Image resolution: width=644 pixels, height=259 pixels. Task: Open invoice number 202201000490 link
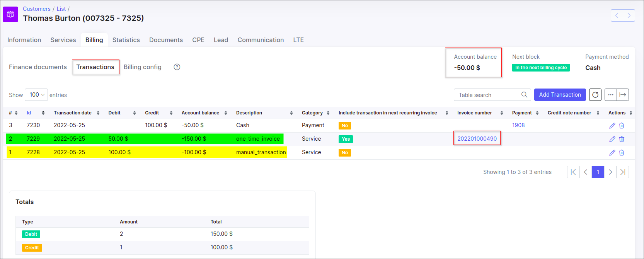(x=477, y=139)
